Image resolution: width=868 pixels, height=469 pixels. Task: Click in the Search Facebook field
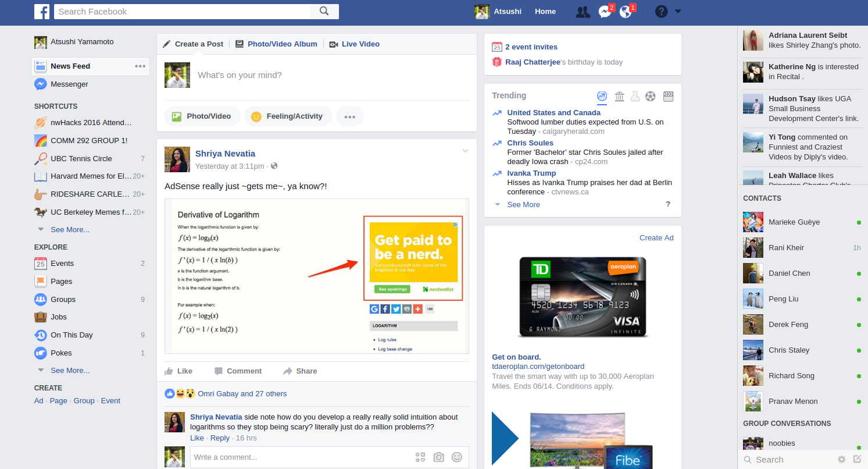[182, 11]
